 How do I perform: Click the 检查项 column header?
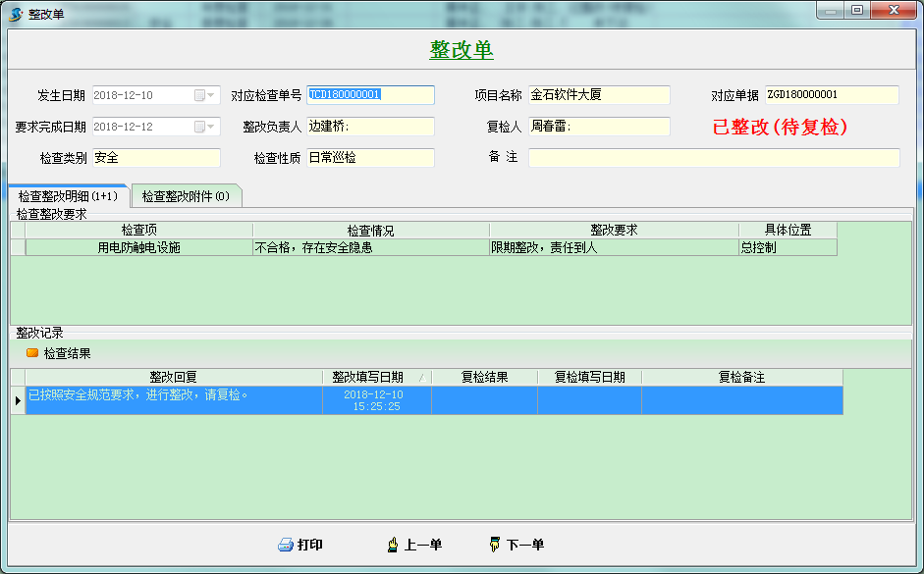[139, 230]
